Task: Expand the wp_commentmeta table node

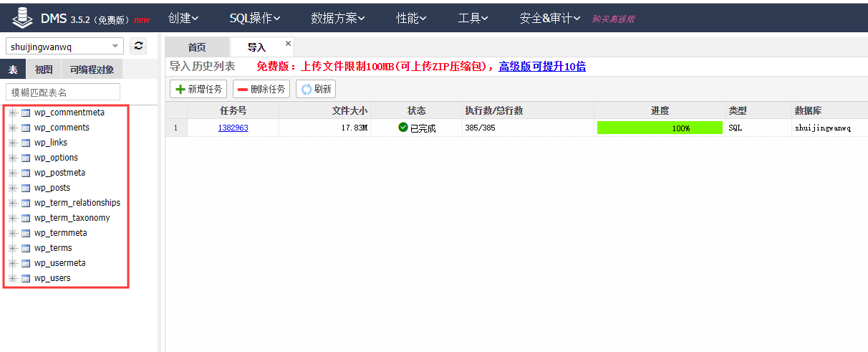Action: pos(13,113)
